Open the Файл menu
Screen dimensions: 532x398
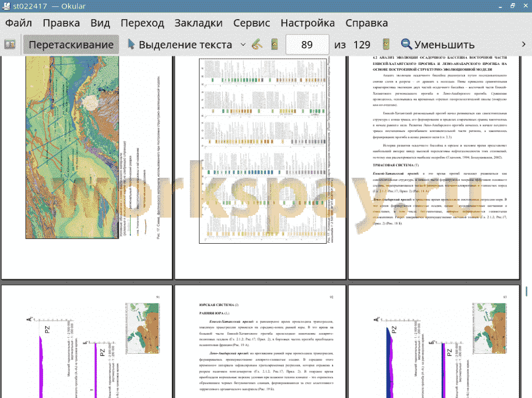pos(19,23)
